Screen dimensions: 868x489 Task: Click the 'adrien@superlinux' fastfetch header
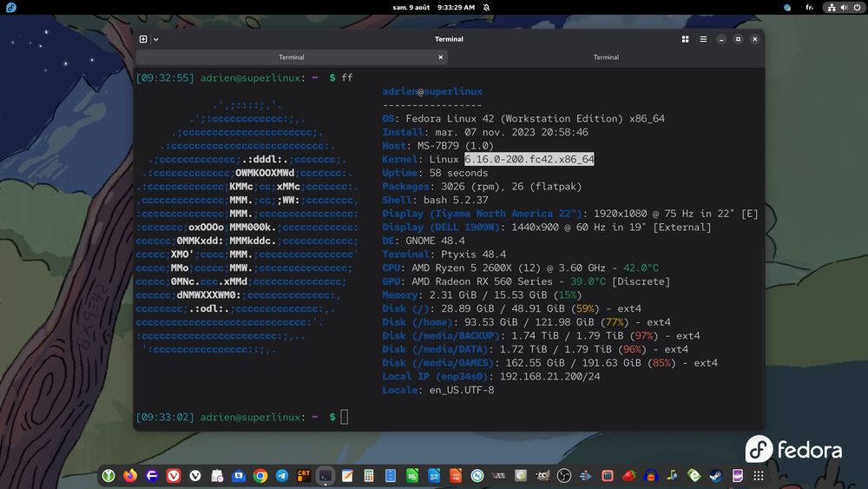432,91
